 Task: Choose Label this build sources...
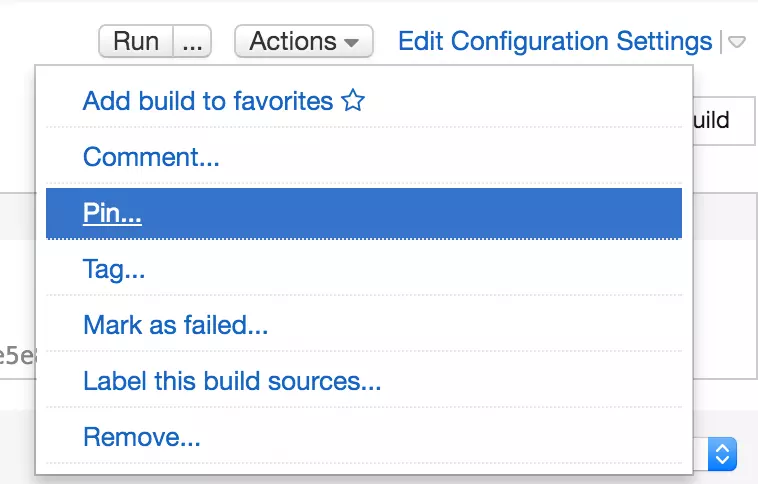232,381
